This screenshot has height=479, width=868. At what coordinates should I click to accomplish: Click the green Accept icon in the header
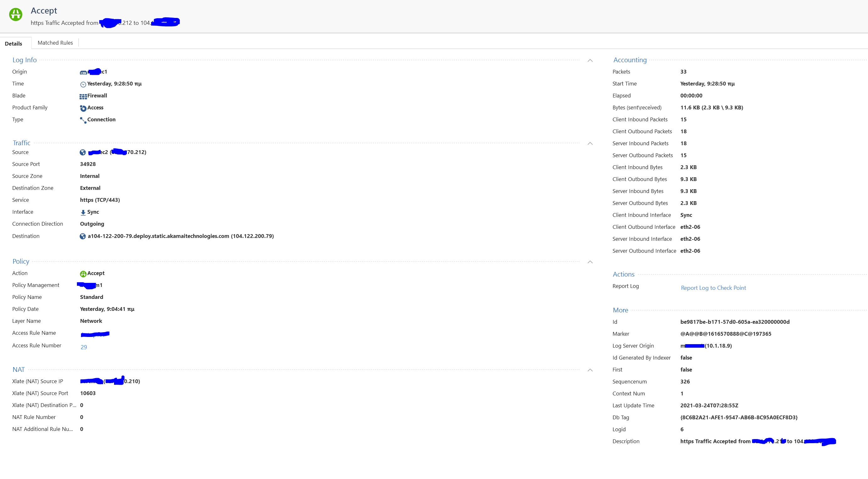pyautogui.click(x=15, y=14)
